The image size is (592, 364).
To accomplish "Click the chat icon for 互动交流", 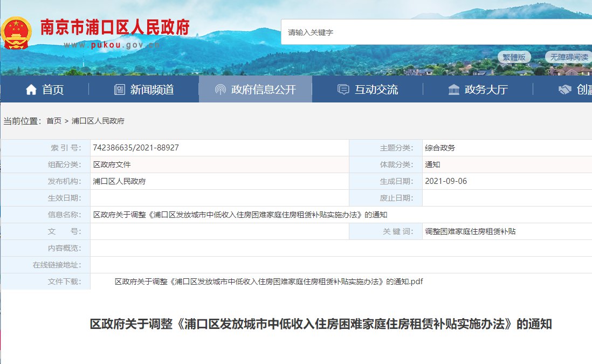I will coord(343,90).
